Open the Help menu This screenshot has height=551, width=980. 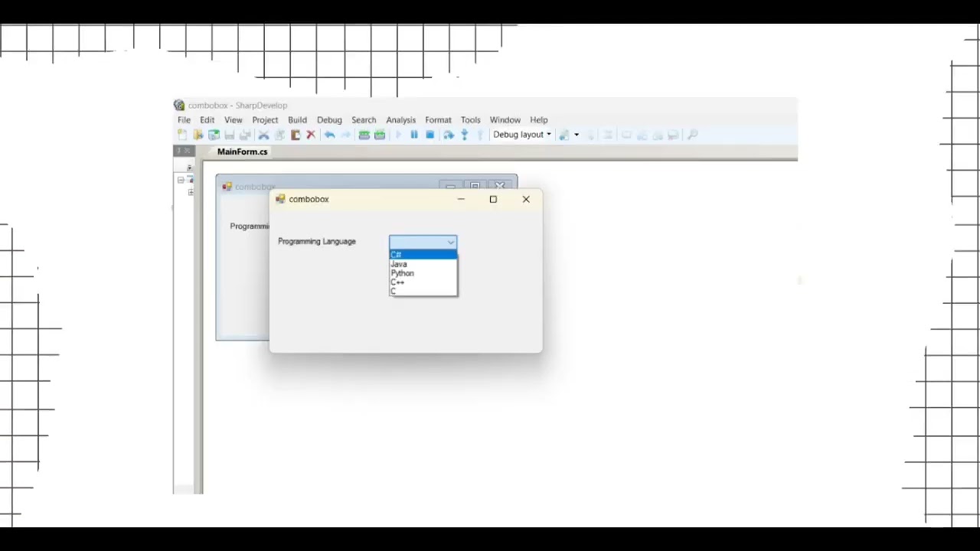click(x=539, y=120)
